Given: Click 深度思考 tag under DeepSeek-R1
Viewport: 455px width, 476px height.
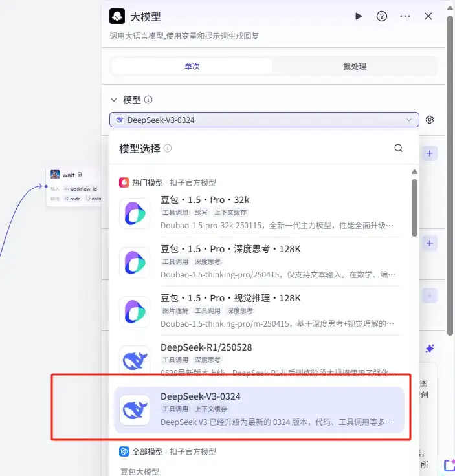Looking at the screenshot, I should [208, 360].
